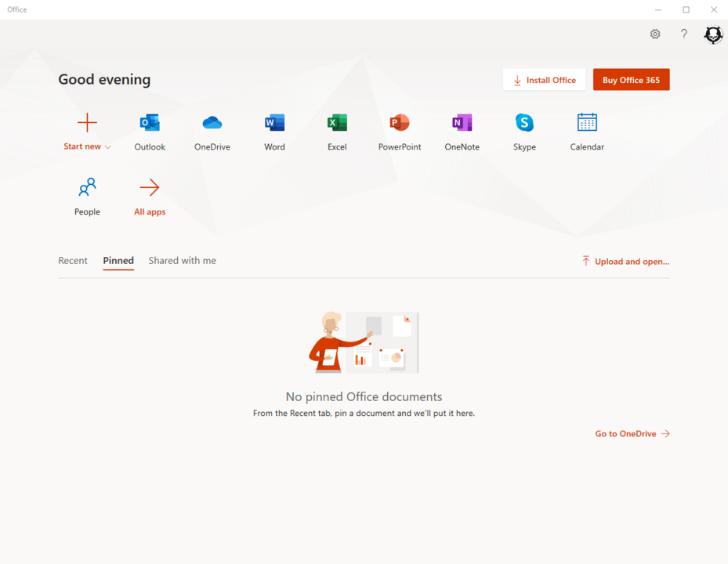Image resolution: width=728 pixels, height=564 pixels.
Task: Click the All apps arrow icon
Action: pos(150,187)
